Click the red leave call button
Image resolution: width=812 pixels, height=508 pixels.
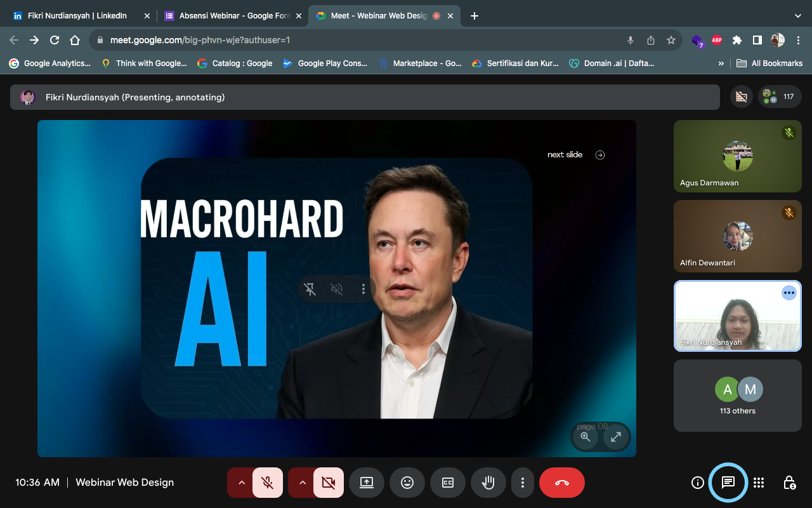click(561, 483)
